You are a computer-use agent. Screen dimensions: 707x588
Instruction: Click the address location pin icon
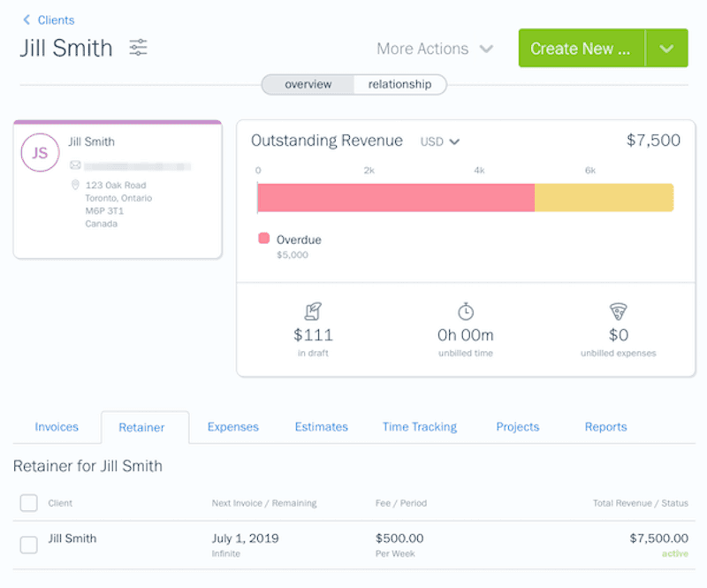click(x=75, y=186)
